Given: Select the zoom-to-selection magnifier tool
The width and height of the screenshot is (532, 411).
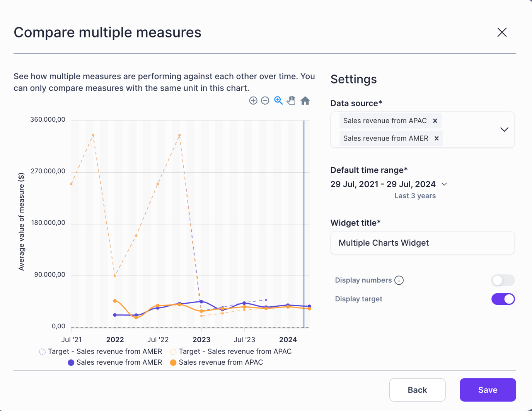Looking at the screenshot, I should tap(278, 100).
